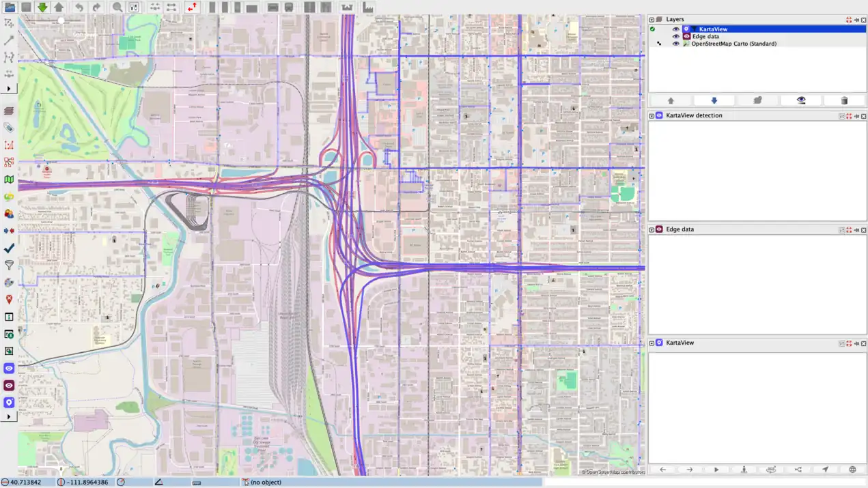Click the Open file folder icon
Image resolution: width=868 pixels, height=488 pixels.
10,8
